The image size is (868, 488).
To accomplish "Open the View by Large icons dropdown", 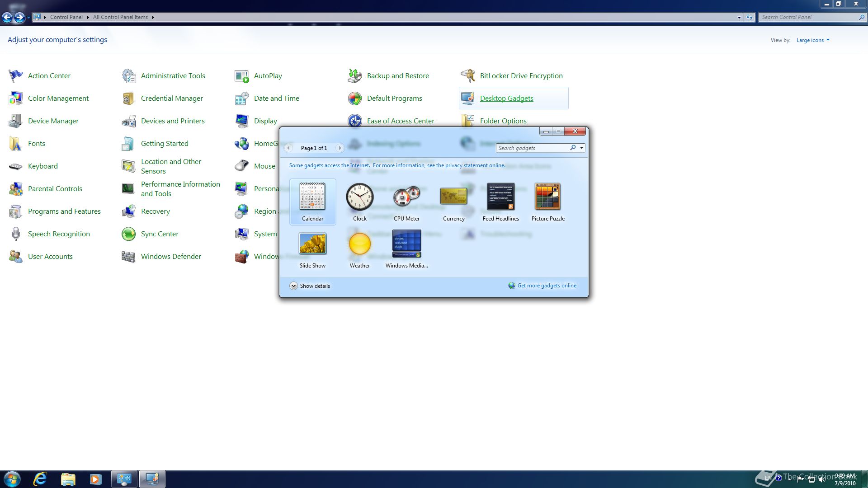I will [x=813, y=40].
